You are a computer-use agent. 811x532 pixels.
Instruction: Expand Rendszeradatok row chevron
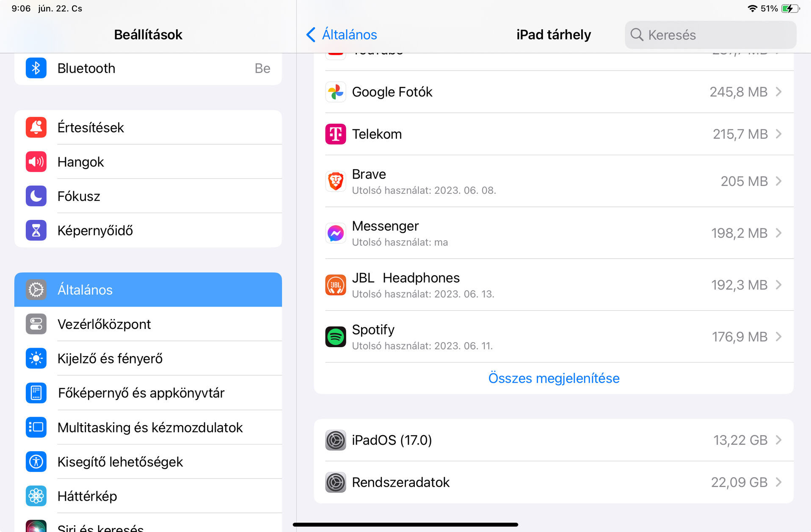pos(778,482)
